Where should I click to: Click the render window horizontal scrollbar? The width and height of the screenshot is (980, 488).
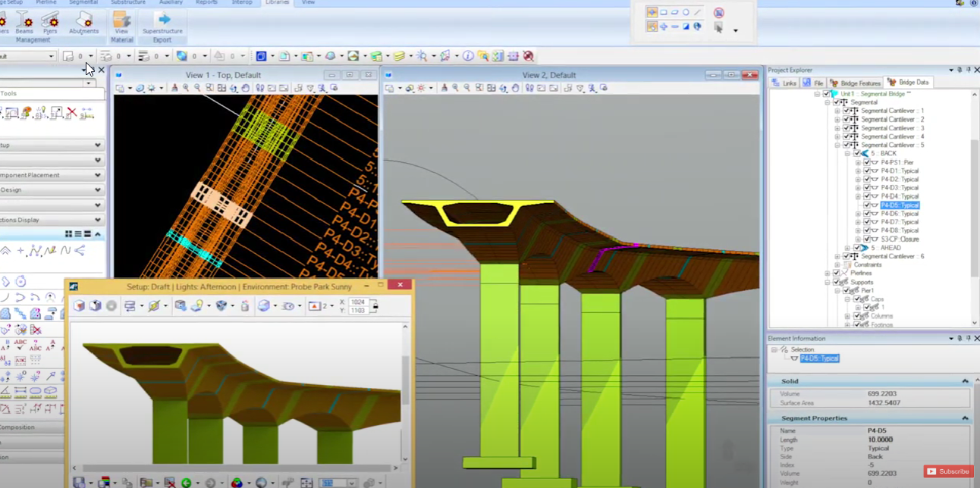click(x=235, y=469)
